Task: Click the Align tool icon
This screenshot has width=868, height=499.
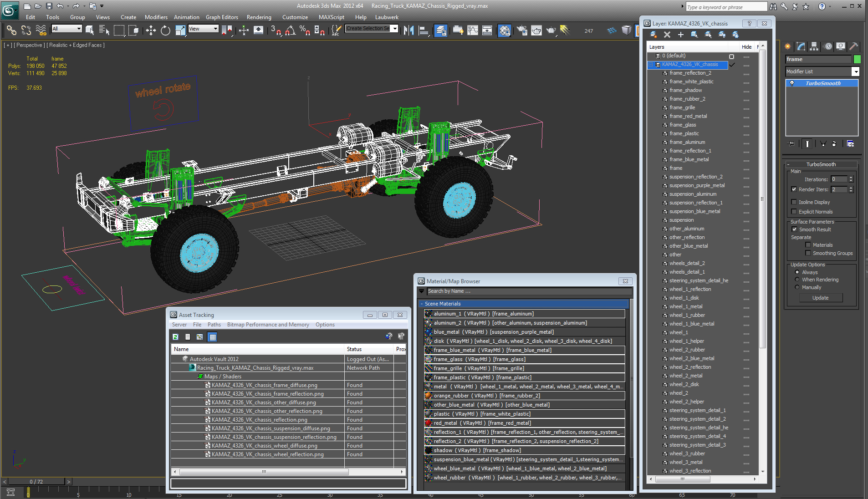Action: [424, 31]
